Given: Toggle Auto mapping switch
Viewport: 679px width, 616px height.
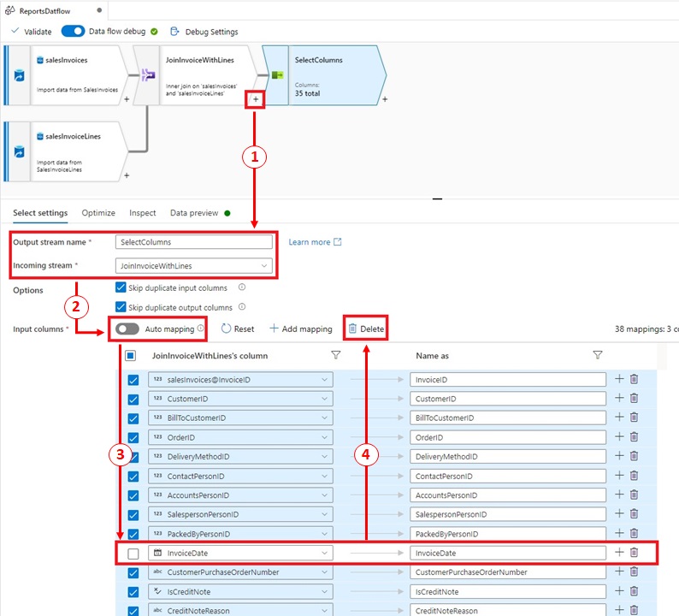Looking at the screenshot, I should [x=127, y=329].
